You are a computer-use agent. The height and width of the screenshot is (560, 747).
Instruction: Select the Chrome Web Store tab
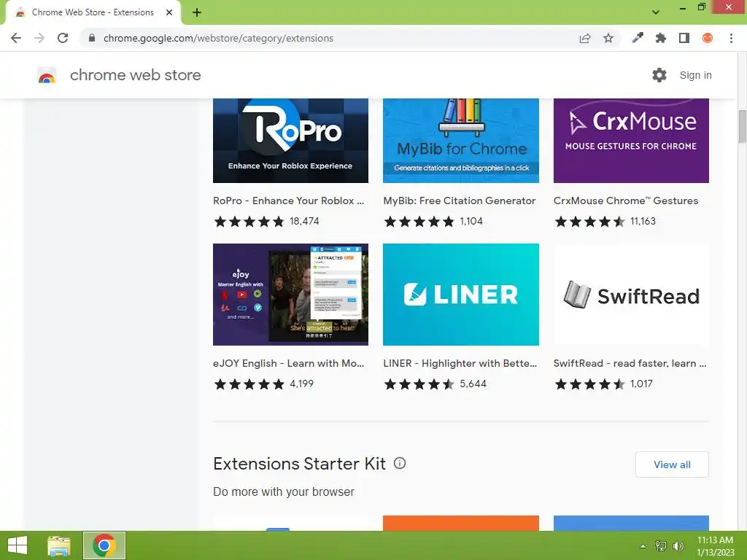(93, 12)
